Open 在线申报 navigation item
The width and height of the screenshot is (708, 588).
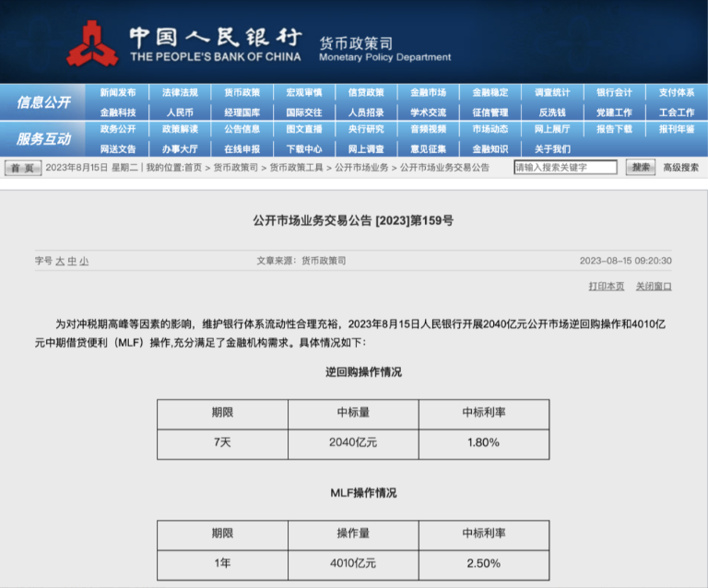pos(242,149)
